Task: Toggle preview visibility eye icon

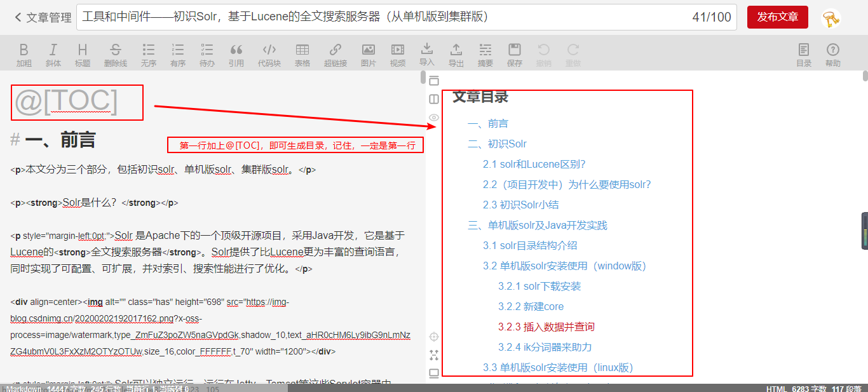Action: click(x=434, y=118)
